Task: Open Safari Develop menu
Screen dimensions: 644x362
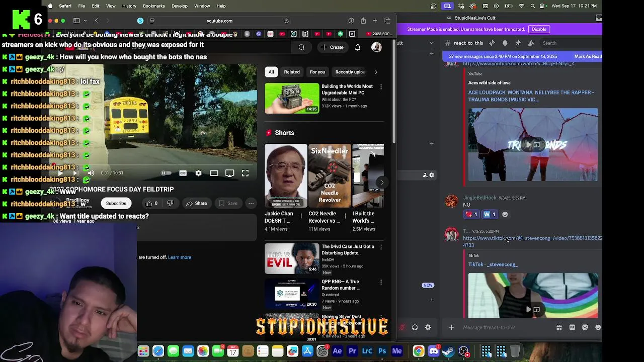Action: (x=180, y=6)
